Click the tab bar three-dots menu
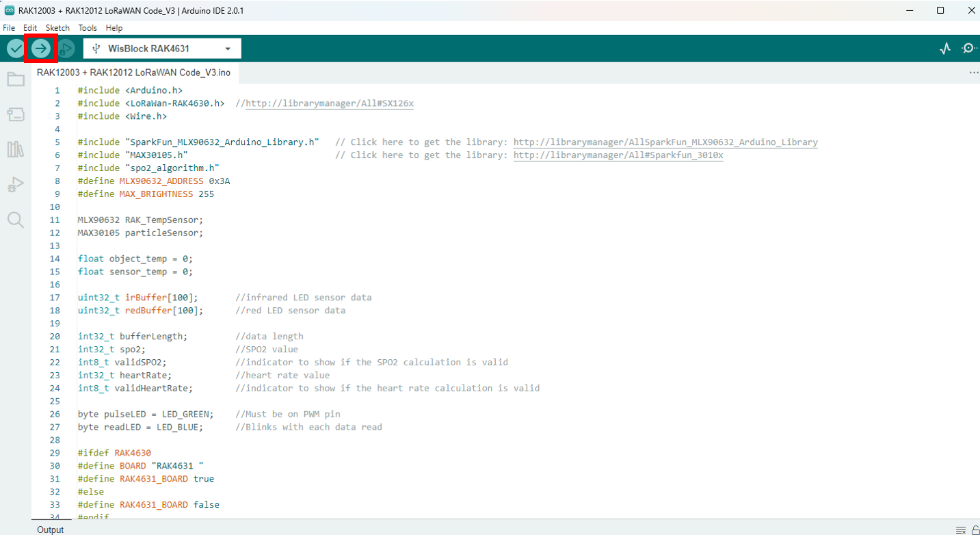 tap(974, 72)
